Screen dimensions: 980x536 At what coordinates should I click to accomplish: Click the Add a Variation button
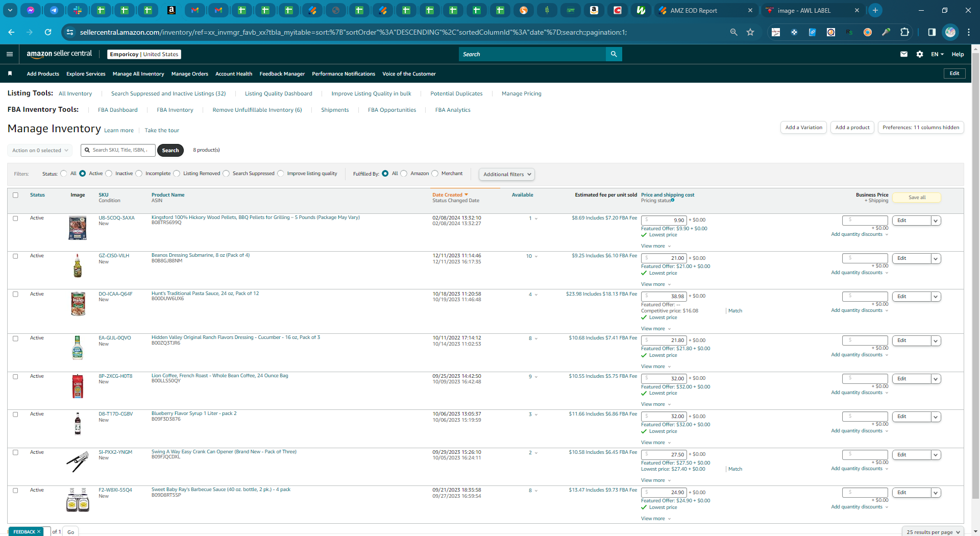click(x=804, y=128)
